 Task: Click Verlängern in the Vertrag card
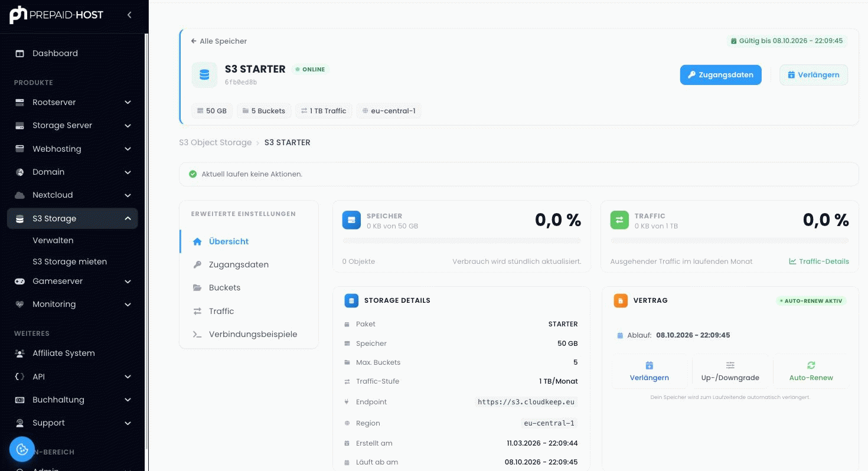pos(650,371)
